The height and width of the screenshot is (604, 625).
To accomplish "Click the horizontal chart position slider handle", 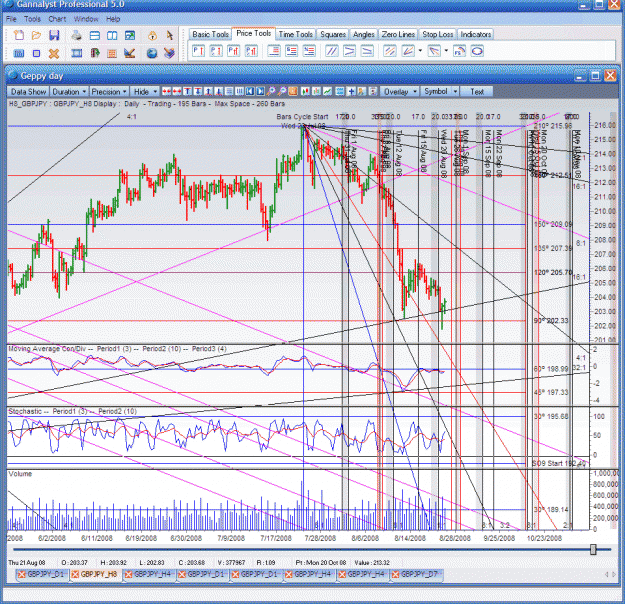I will (593, 549).
